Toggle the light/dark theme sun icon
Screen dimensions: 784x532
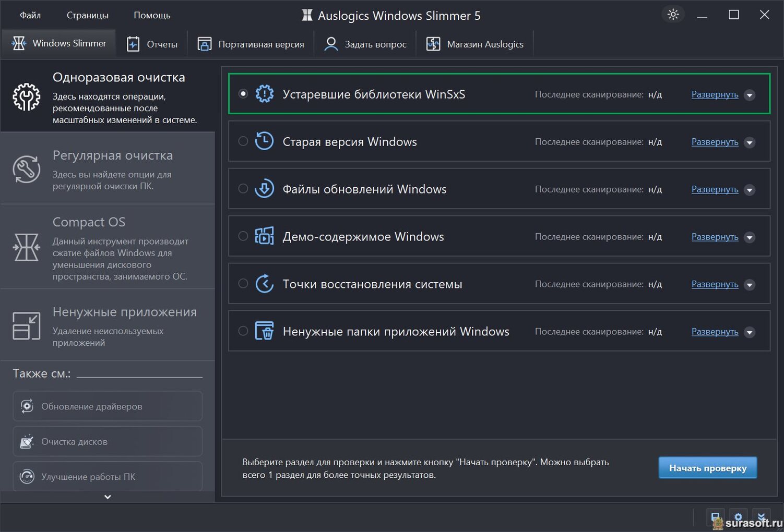pyautogui.click(x=673, y=15)
